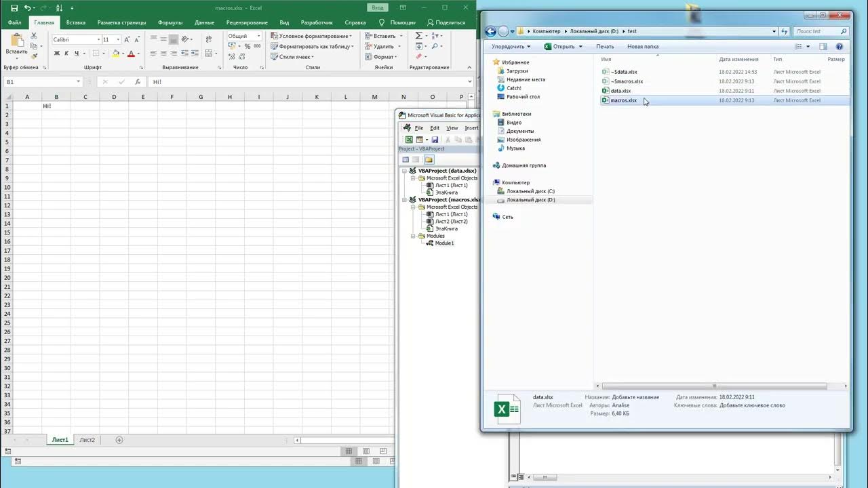Click the Save icon in Excel title bar
The height and width of the screenshot is (488, 868).
(14, 8)
